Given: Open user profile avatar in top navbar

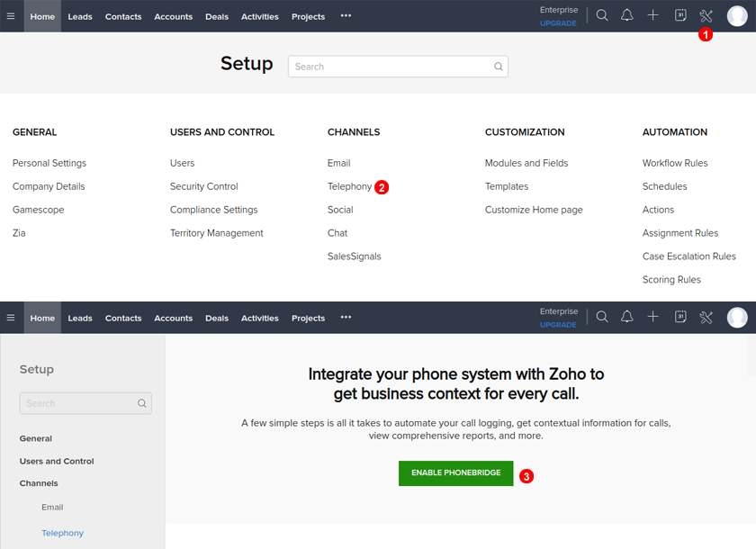Looking at the screenshot, I should [x=737, y=16].
